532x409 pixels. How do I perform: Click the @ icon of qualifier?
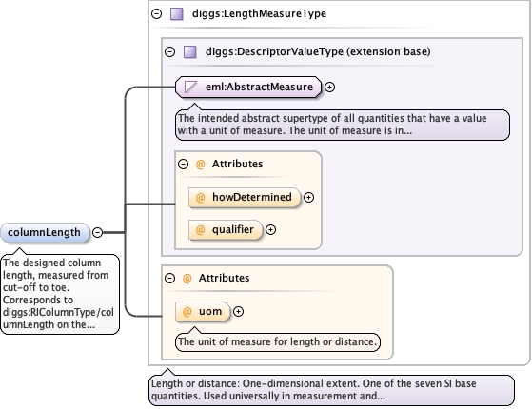[x=201, y=230]
